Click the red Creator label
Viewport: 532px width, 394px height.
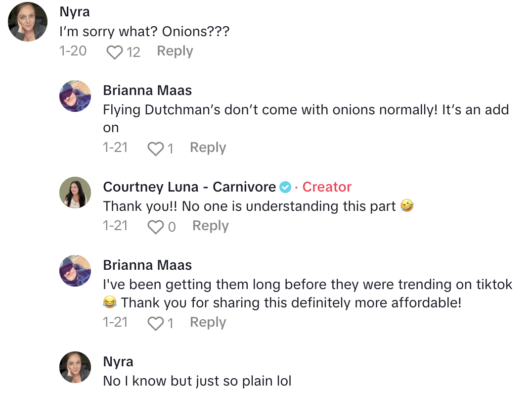(327, 187)
